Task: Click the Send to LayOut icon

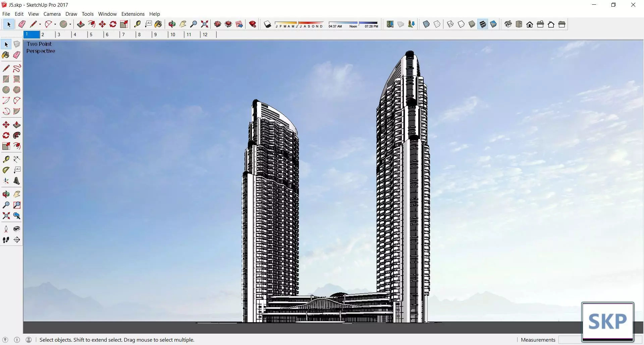Action: tap(239, 24)
